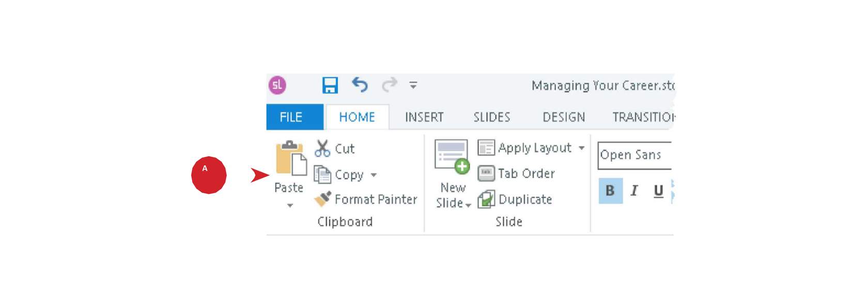Screen dimensions: 868x308
Task: Duplicate the current slide
Action: 515,199
